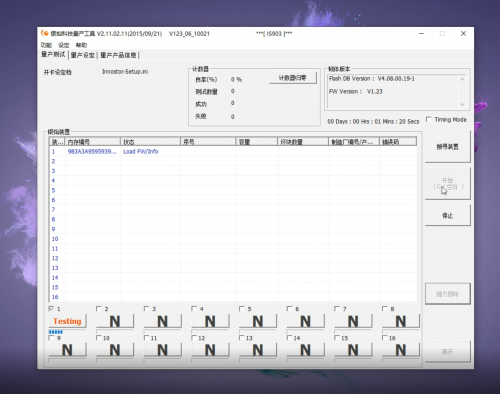Click the N status button under port 15
This screenshot has width=500, height=394.
(353, 350)
